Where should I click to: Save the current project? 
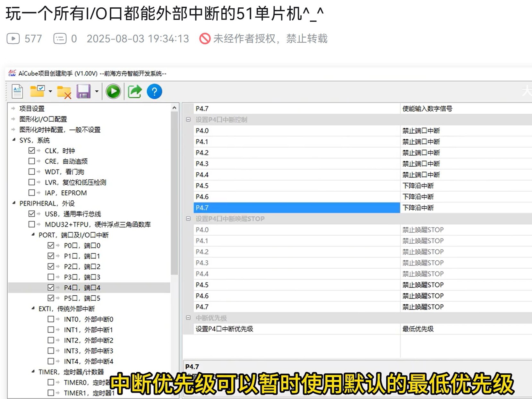tap(83, 91)
